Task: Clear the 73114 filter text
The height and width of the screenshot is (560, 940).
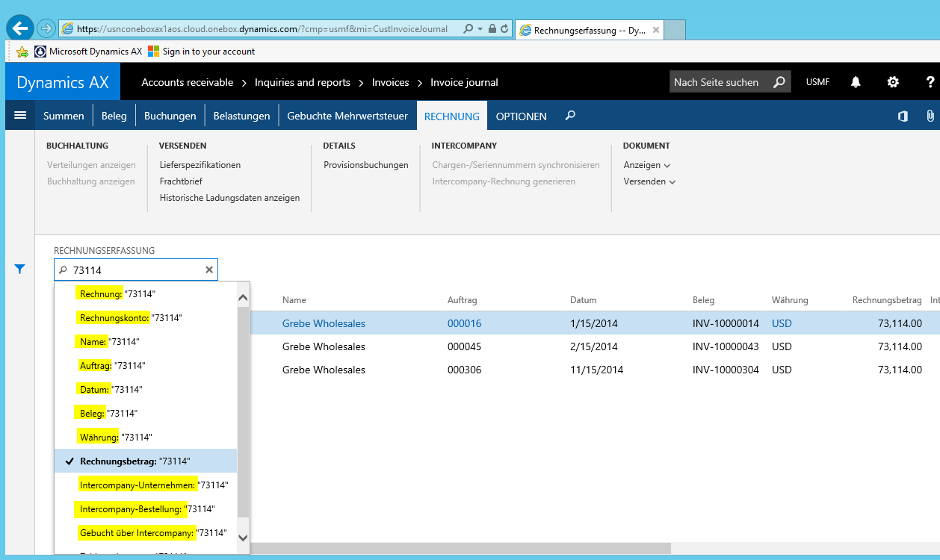Action: click(209, 270)
